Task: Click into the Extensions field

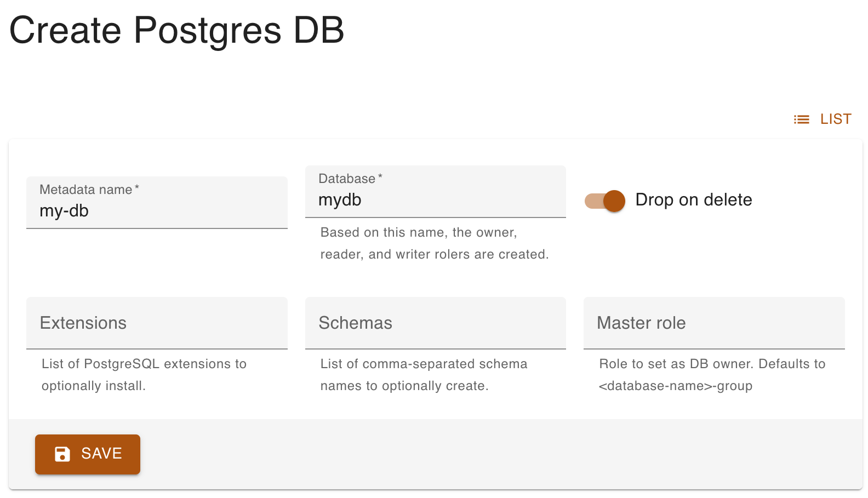Action: pos(157,323)
